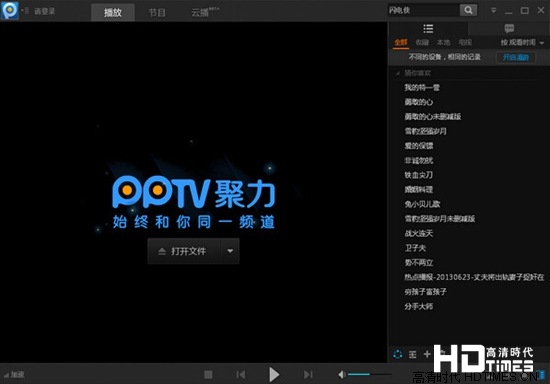Viewport: 550px width, 384px height.
Task: Select 战火连天 in the list
Action: [x=418, y=234]
